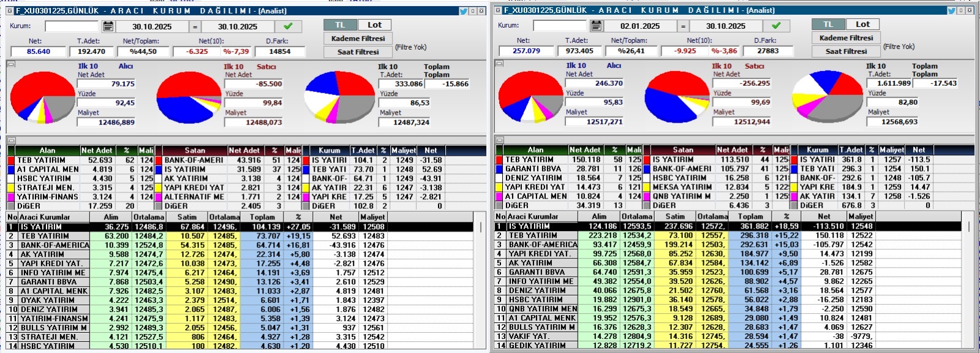Focus the Kurum input field in left window
980x353 pixels.
coord(71,26)
